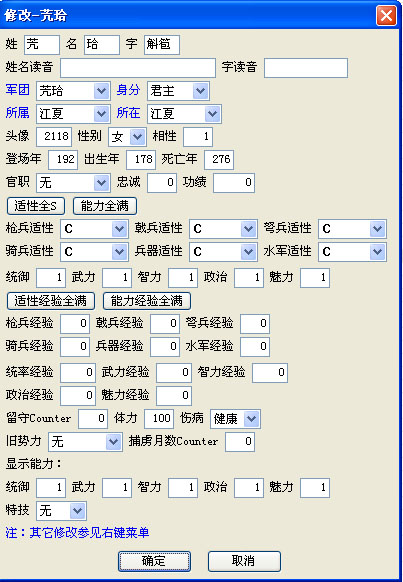Click 魅力 field under 显示能力
Image resolution: width=403 pixels, height=582 pixels.
[315, 488]
